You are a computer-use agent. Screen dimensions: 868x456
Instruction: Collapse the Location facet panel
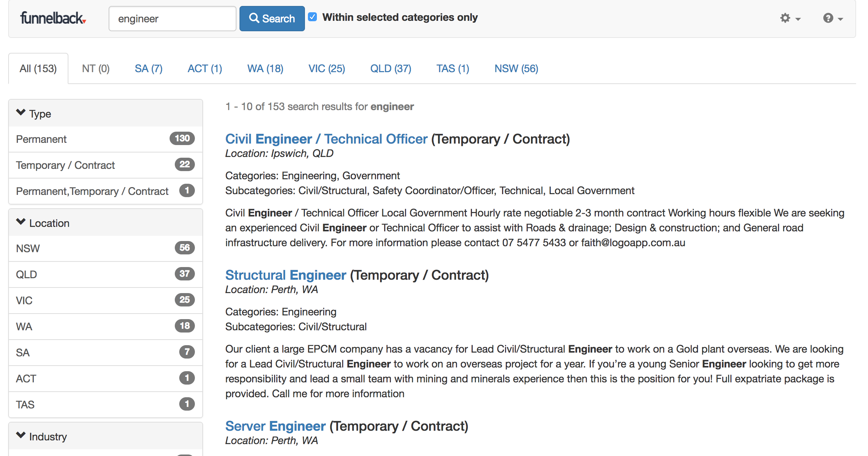click(x=21, y=222)
